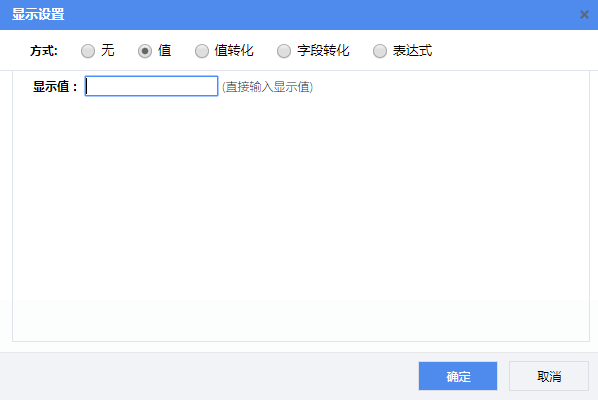Focus the 显示值 text input box
598x400 pixels.
[151, 86]
